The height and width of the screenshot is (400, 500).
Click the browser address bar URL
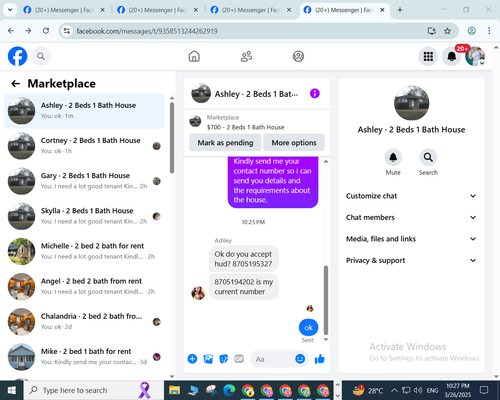point(147,31)
